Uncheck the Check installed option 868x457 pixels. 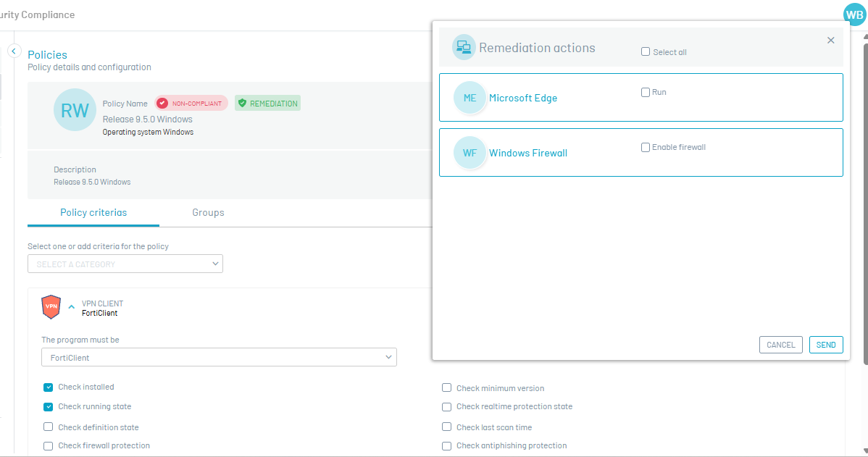point(49,387)
